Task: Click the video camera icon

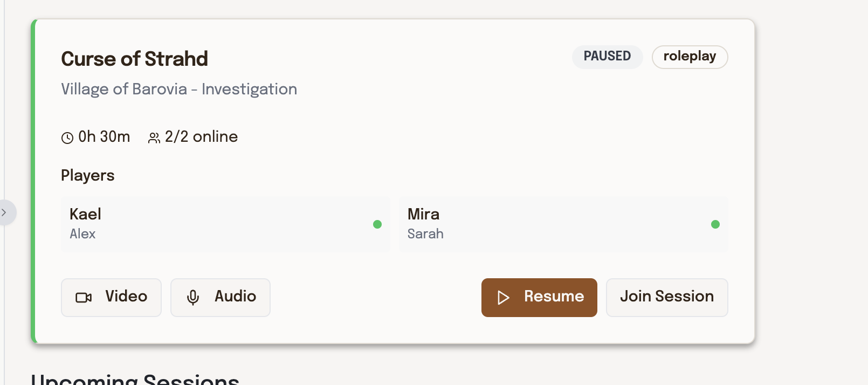Action: 84,298
